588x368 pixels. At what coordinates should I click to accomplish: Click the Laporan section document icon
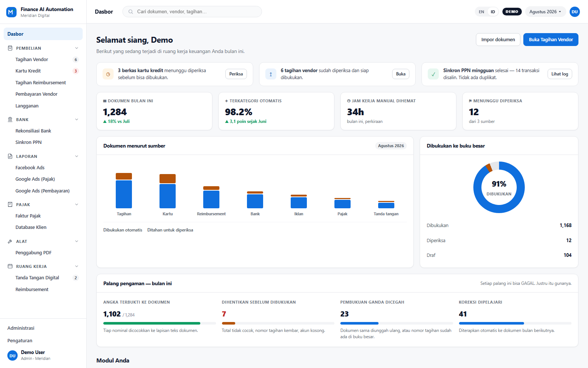tap(10, 156)
